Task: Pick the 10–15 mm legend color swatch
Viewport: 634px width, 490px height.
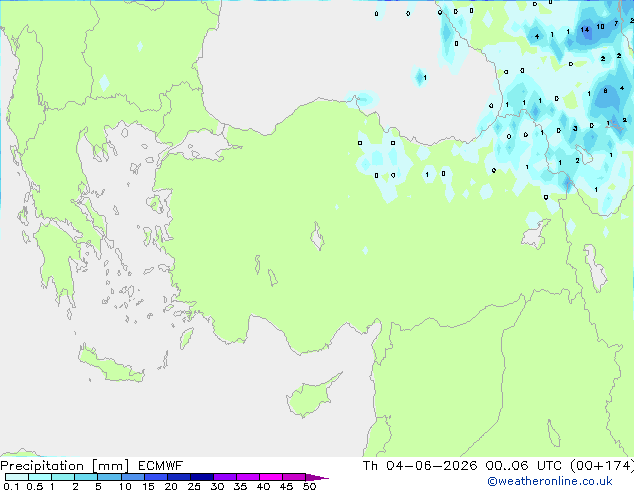Action: (x=132, y=477)
